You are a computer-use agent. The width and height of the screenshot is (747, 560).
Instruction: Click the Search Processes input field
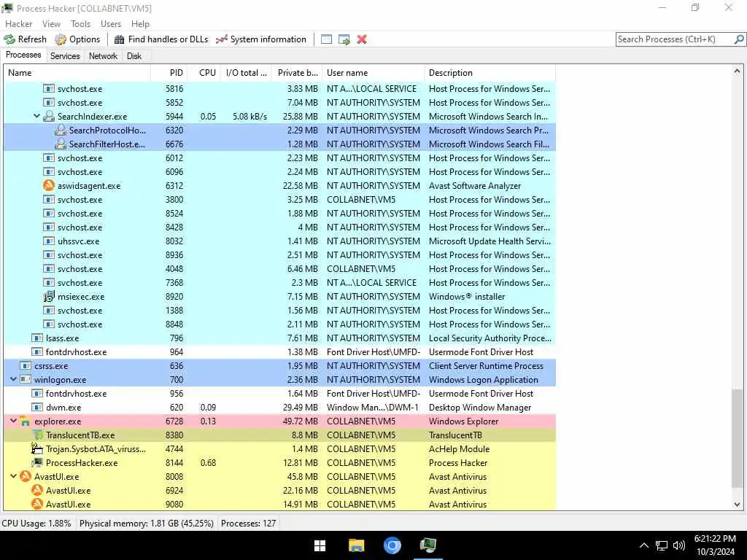point(675,39)
